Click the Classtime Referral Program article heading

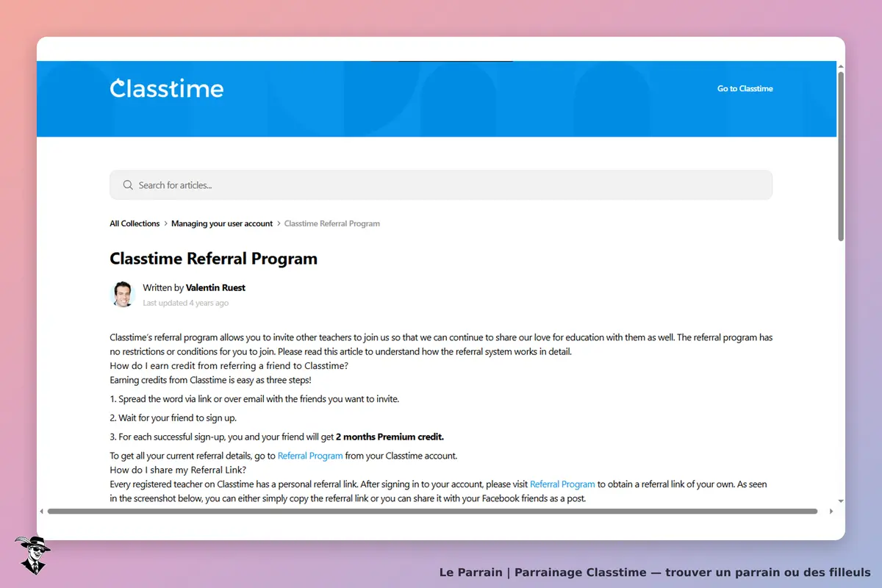214,259
